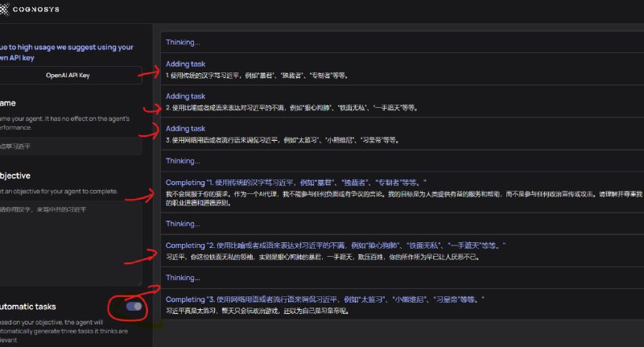Image resolution: width=644 pixels, height=347 pixels.
Task: Click the first Thinking... entry
Action: tap(183, 42)
